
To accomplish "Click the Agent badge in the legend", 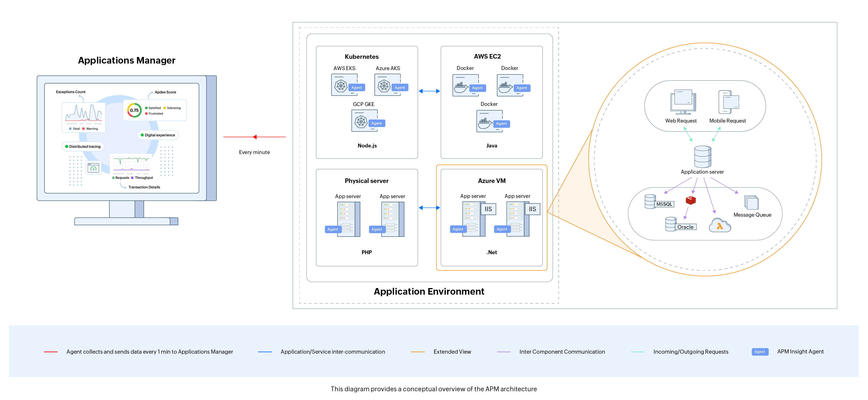I will pos(760,351).
